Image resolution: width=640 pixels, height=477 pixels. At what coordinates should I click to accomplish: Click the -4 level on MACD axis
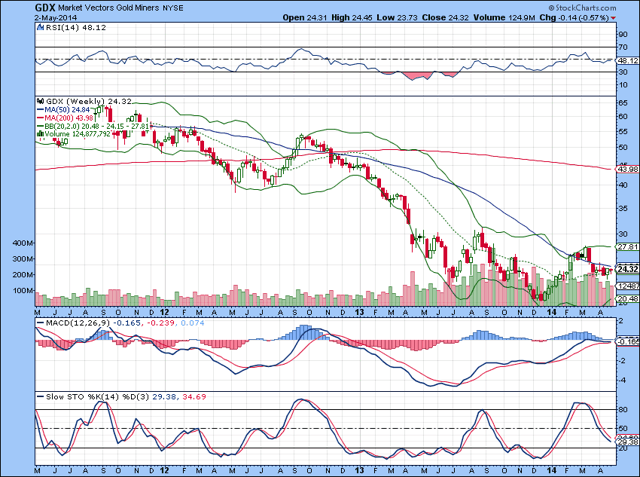pos(622,380)
